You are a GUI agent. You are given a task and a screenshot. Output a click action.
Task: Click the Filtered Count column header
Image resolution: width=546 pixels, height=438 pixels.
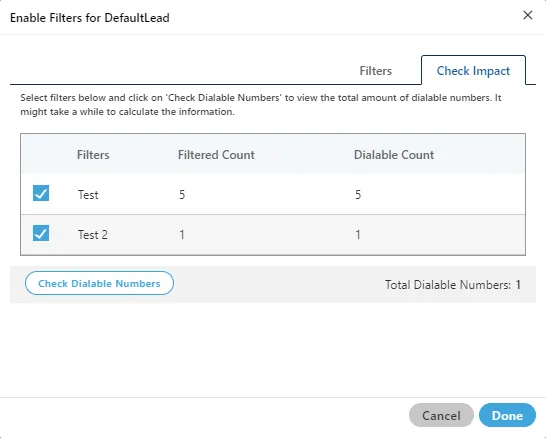[x=216, y=155]
